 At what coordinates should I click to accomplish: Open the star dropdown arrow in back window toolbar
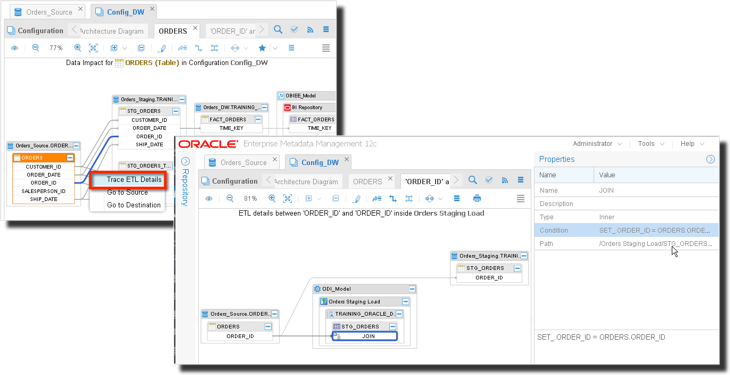click(x=275, y=48)
